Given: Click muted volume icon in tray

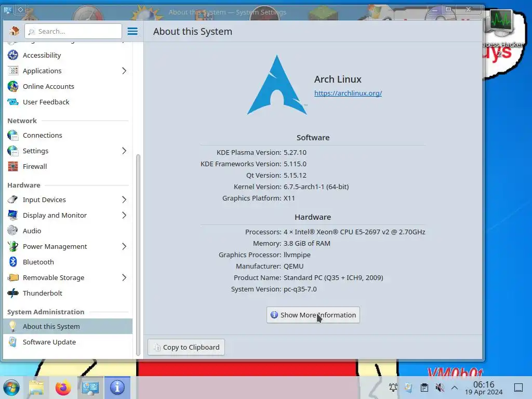Looking at the screenshot, I should click(440, 388).
